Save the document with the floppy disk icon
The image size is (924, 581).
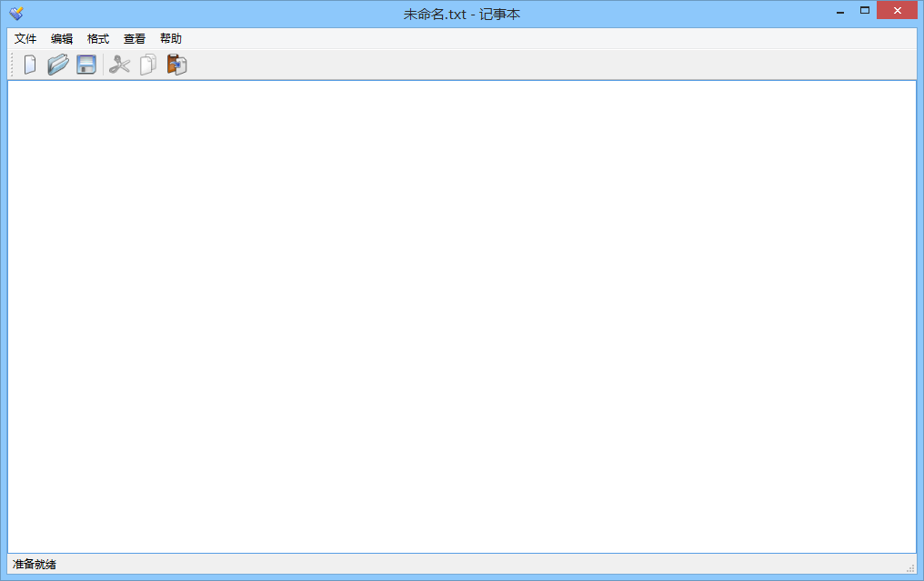tap(86, 65)
